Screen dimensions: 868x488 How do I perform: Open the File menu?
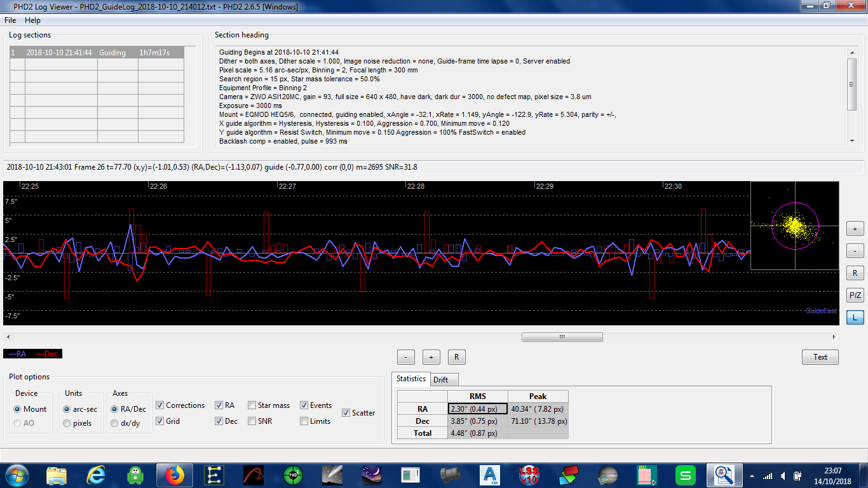pos(10,20)
